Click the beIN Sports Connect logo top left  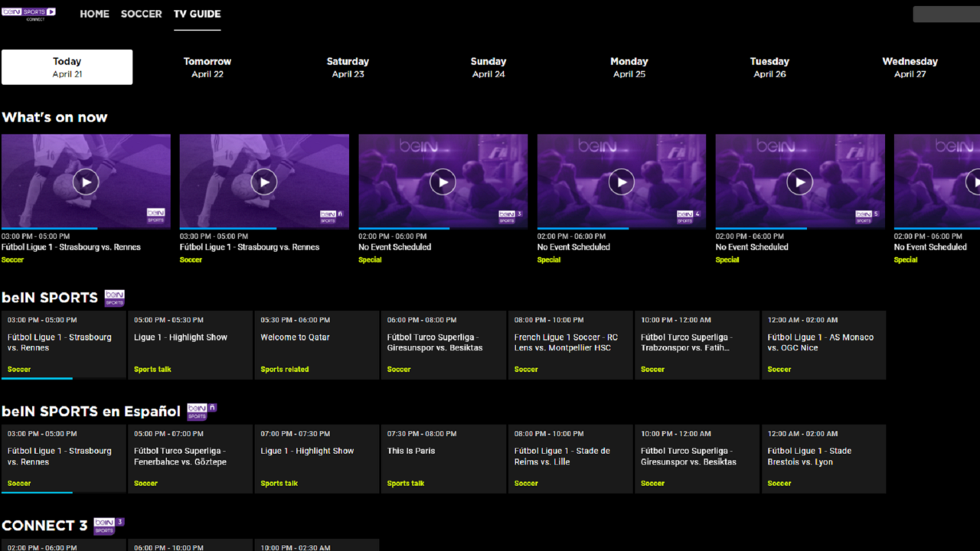tap(30, 13)
